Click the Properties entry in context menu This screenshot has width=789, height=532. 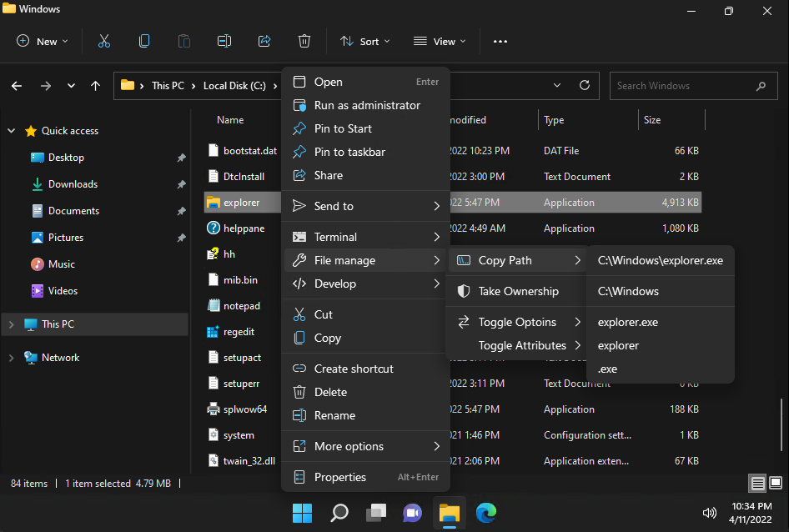pos(339,477)
